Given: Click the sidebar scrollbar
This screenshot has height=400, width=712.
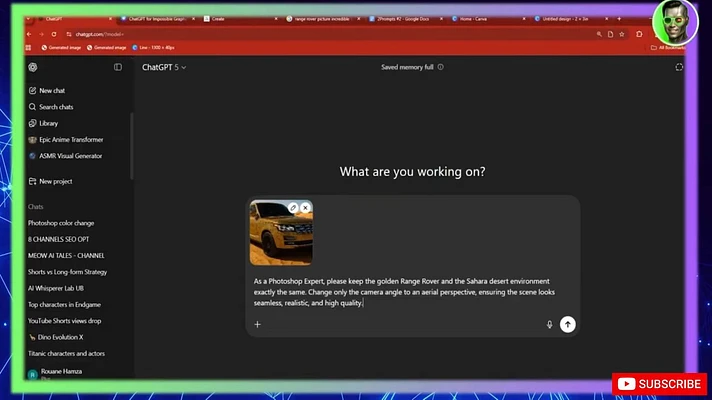Looking at the screenshot, I should [x=132, y=145].
